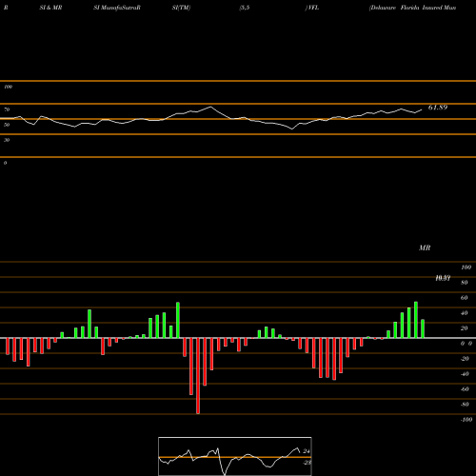The width and height of the screenshot is (476, 476).
Task: Click the 'SI(TM)' header text
Action: click(x=181, y=8)
